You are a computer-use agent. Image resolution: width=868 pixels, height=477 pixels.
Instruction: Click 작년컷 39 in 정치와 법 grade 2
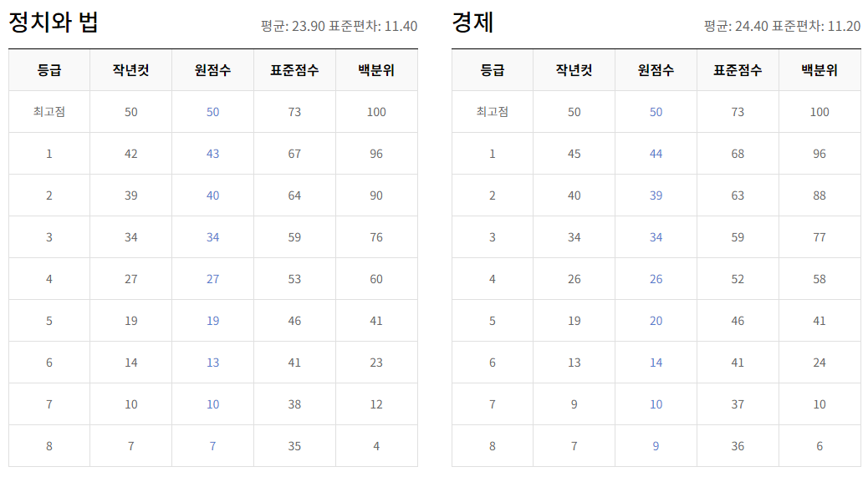point(130,195)
